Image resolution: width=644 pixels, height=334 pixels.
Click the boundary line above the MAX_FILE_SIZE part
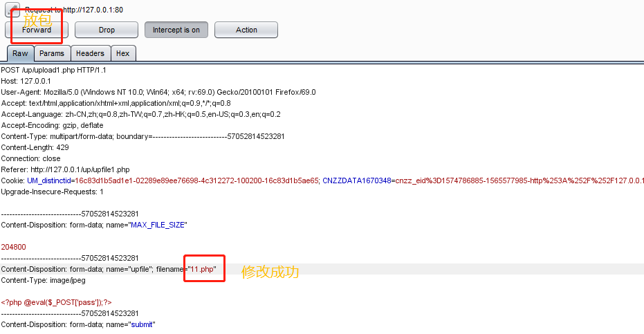click(x=70, y=214)
